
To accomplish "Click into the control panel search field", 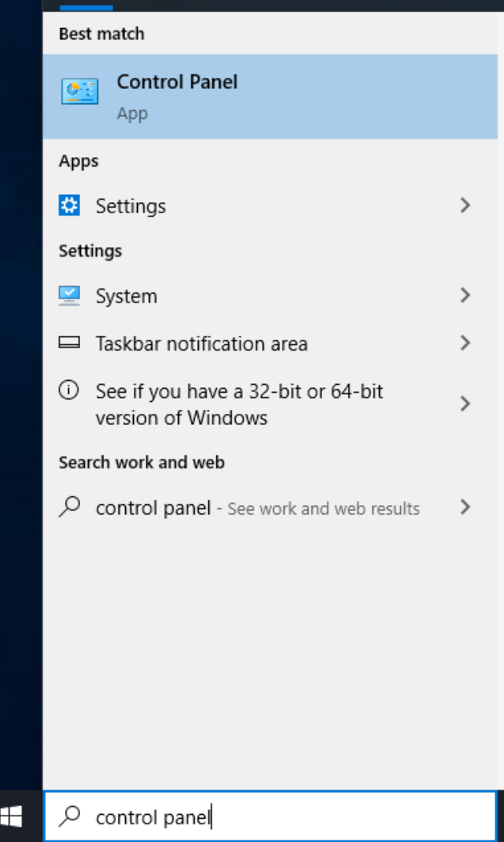I will tap(270, 817).
